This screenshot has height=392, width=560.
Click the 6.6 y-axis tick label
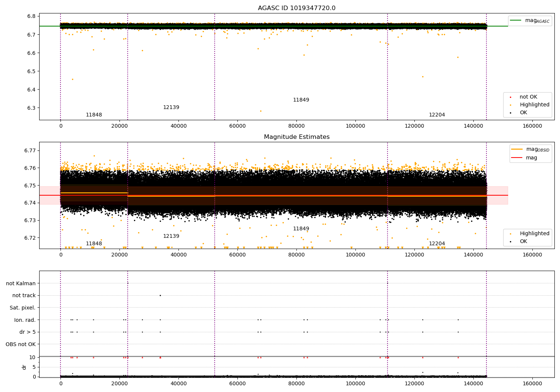click(x=31, y=53)
